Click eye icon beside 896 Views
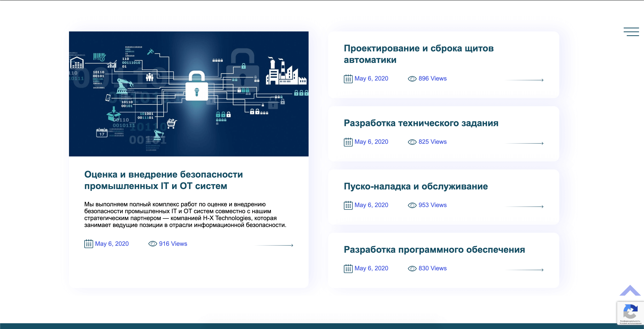This screenshot has width=644, height=329. coord(412,79)
